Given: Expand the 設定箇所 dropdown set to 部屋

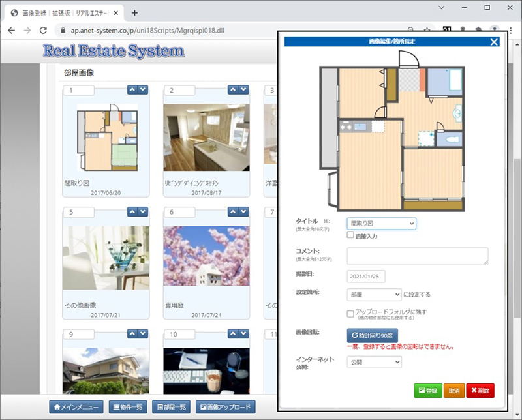Looking at the screenshot, I should click(x=374, y=295).
